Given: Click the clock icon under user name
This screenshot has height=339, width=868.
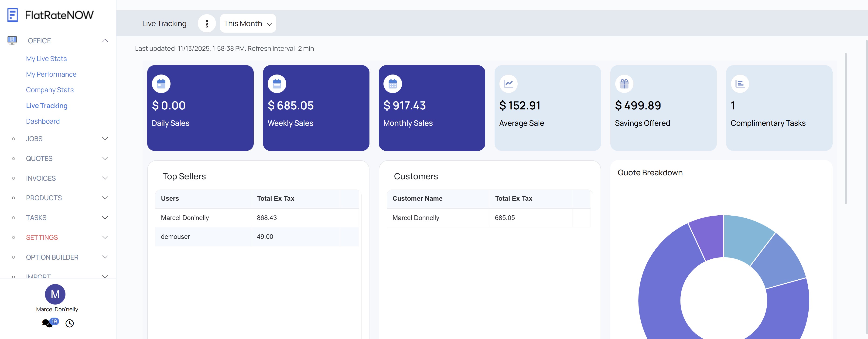Looking at the screenshot, I should coord(70,323).
